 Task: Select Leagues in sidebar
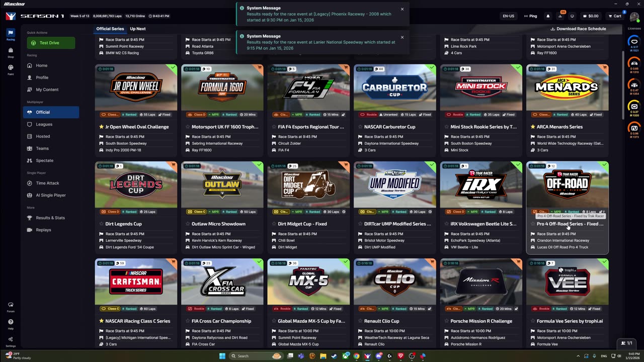[x=51, y=124]
